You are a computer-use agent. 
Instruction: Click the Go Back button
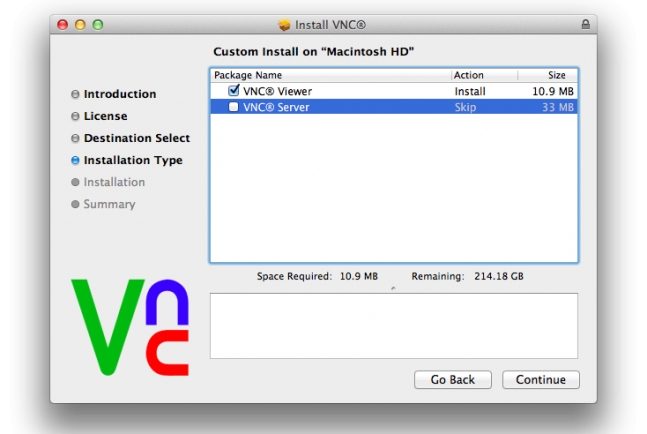point(453,380)
